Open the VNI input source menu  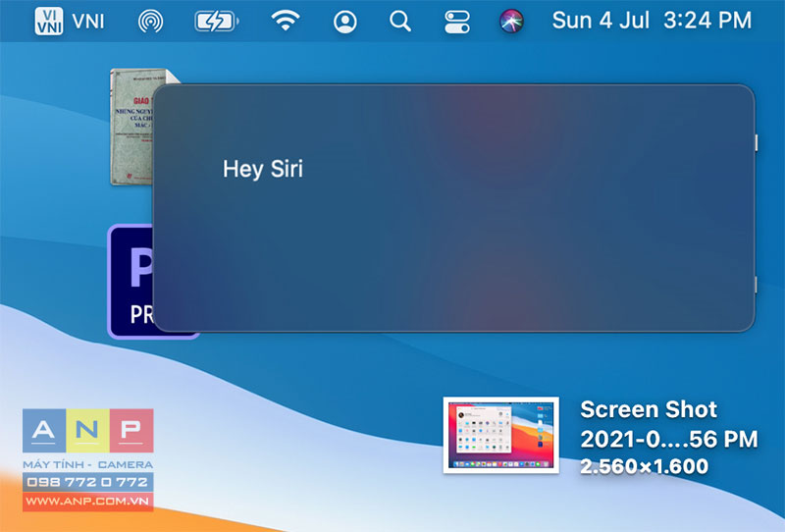tap(70, 21)
